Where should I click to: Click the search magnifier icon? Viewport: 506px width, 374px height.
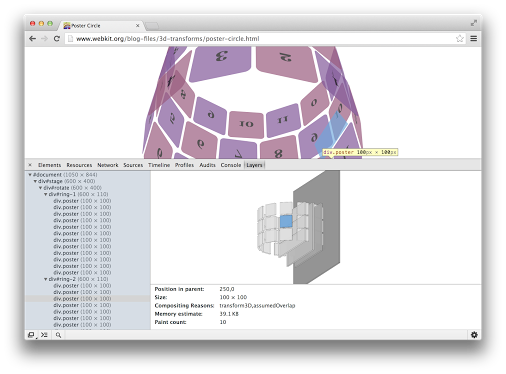coord(58,335)
